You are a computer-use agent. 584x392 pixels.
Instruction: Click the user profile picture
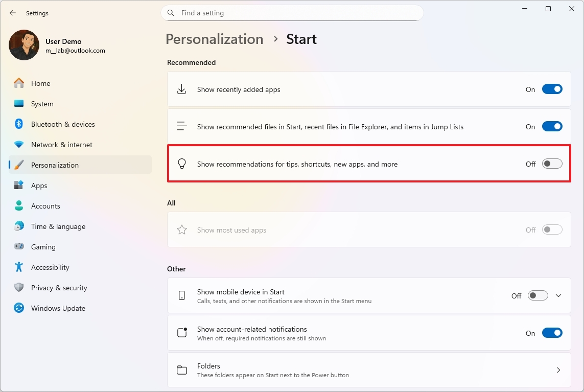24,45
